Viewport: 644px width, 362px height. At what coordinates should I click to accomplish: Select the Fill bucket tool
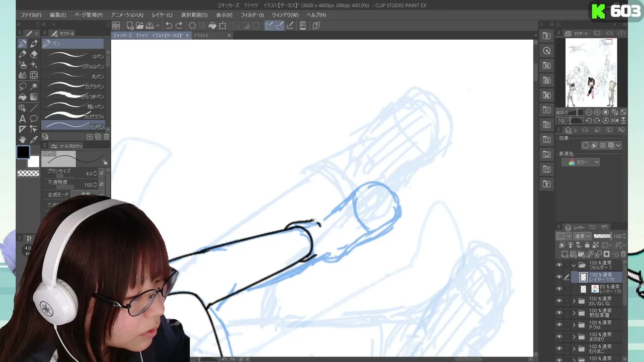pyautogui.click(x=23, y=97)
